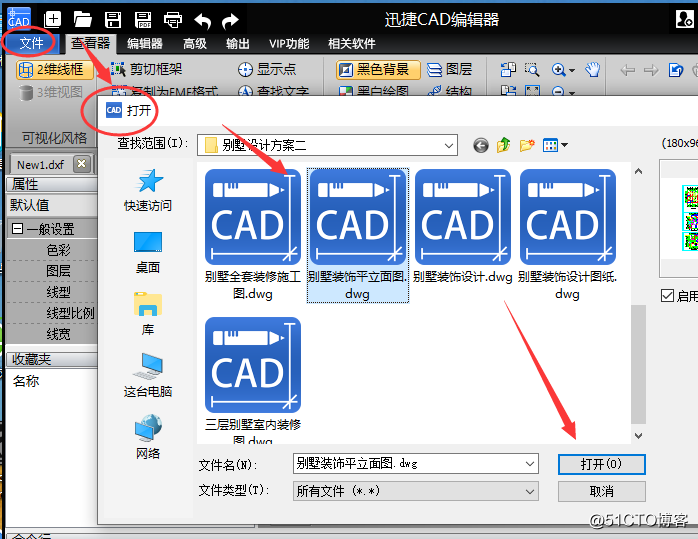The height and width of the screenshot is (539, 698).
Task: Select the New1.dxf document tab
Action: (41, 165)
